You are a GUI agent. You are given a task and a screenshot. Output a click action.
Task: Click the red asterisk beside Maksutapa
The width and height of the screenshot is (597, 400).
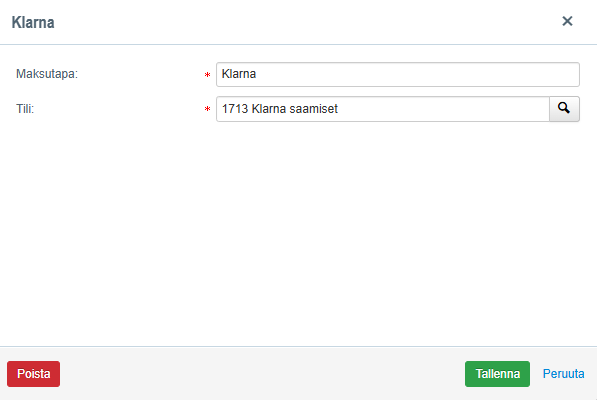point(208,75)
